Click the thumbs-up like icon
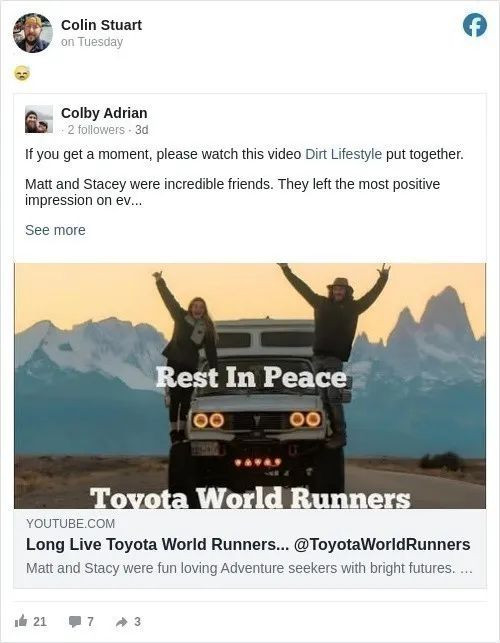This screenshot has height=643, width=500. tap(21, 622)
